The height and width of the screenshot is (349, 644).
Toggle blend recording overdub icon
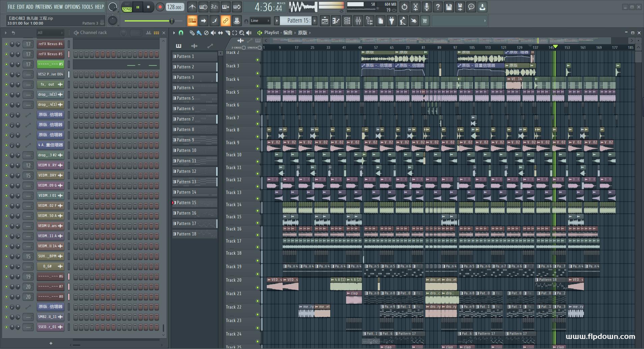(226, 7)
